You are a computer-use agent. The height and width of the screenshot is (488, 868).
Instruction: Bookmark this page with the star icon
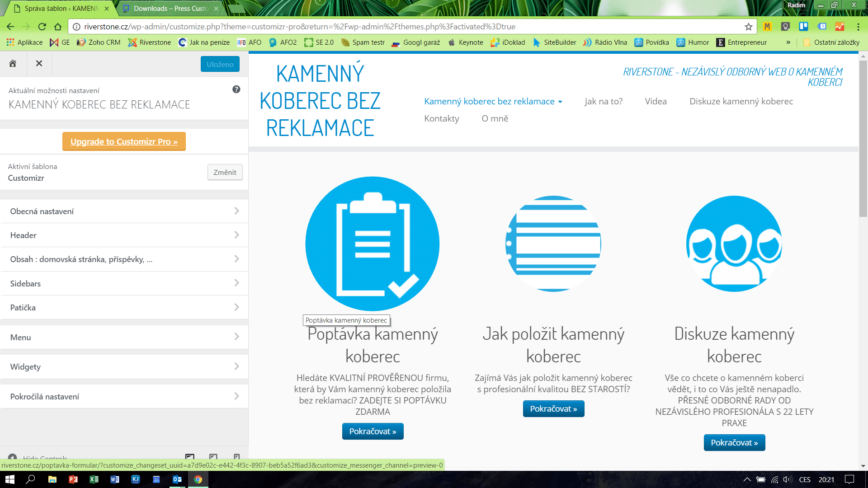(x=749, y=27)
